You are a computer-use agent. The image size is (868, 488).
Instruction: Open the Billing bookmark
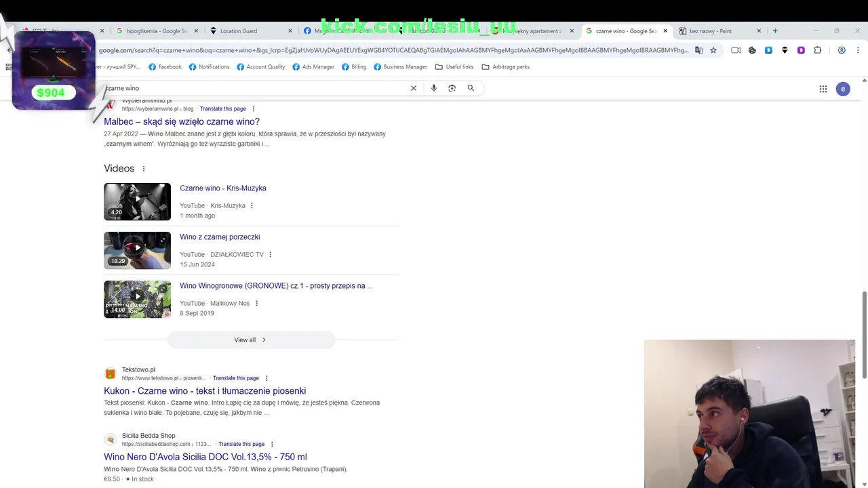pyautogui.click(x=354, y=66)
